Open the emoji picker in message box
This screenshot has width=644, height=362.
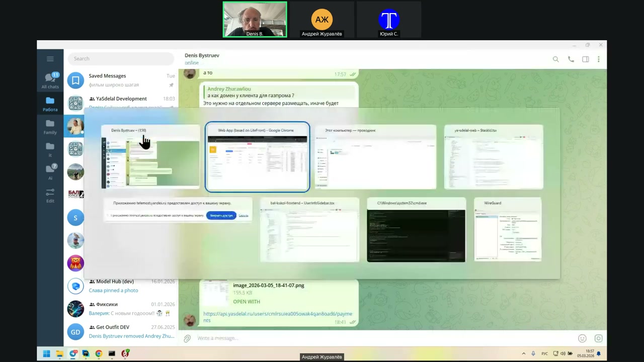click(582, 338)
